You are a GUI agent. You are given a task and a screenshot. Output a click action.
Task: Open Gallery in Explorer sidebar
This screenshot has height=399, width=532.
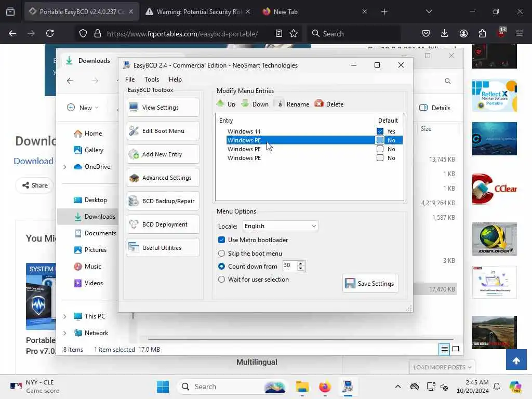coord(88,150)
